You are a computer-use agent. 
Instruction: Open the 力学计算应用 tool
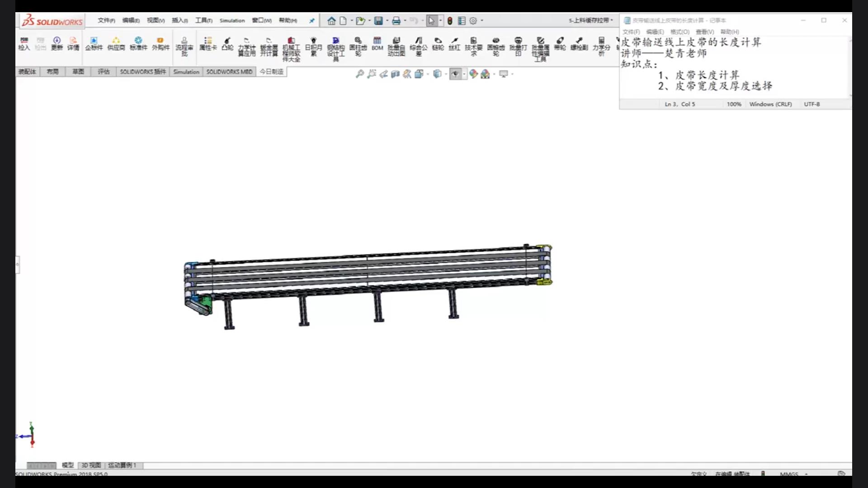(247, 47)
